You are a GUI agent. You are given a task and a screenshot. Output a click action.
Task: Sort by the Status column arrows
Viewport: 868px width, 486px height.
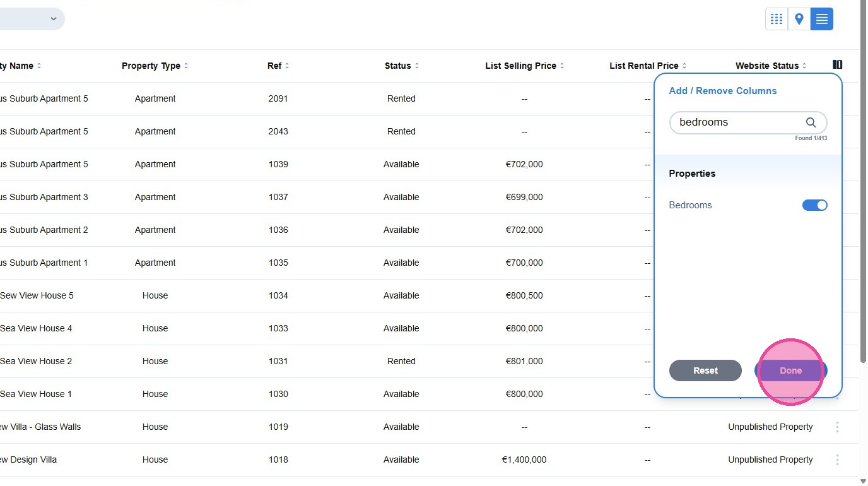417,66
